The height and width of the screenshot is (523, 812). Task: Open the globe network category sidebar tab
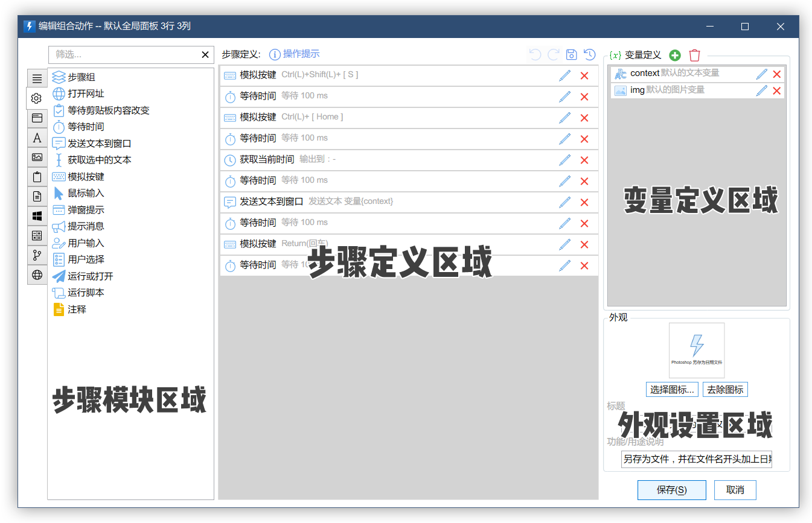[37, 275]
